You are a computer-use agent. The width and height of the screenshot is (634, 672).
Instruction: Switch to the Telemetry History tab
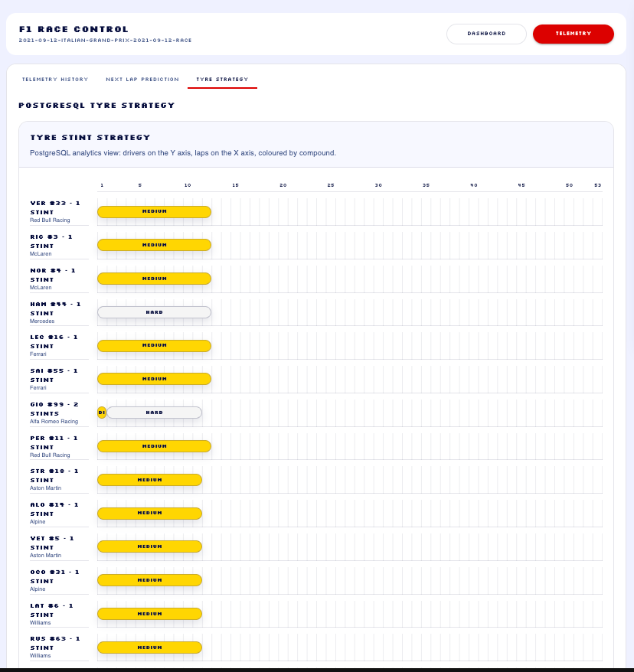(55, 80)
